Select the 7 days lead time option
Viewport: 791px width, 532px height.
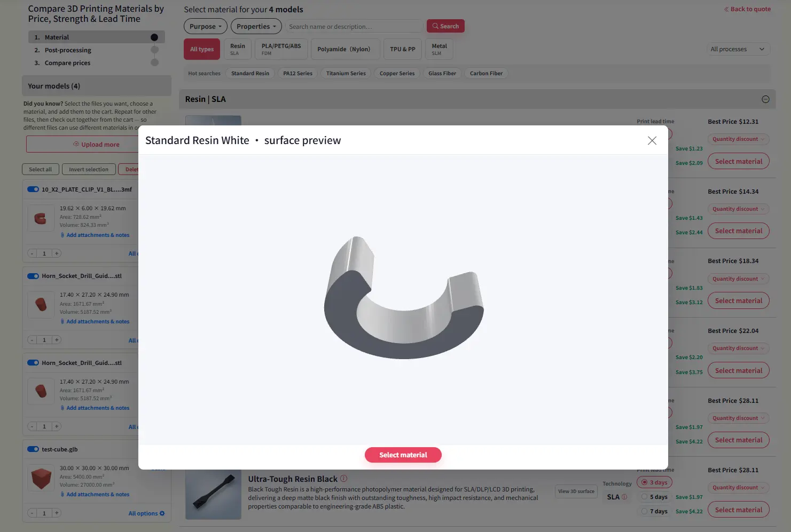pos(654,511)
